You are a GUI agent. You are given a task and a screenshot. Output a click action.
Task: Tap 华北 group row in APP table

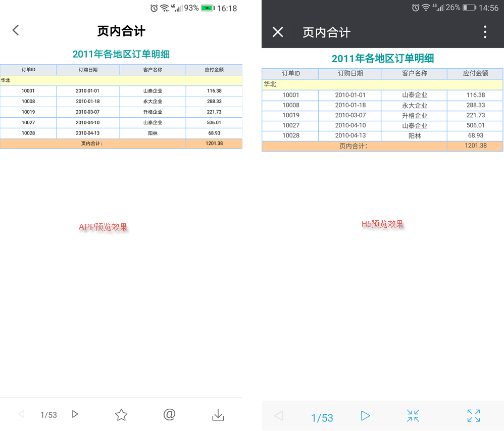click(x=121, y=80)
